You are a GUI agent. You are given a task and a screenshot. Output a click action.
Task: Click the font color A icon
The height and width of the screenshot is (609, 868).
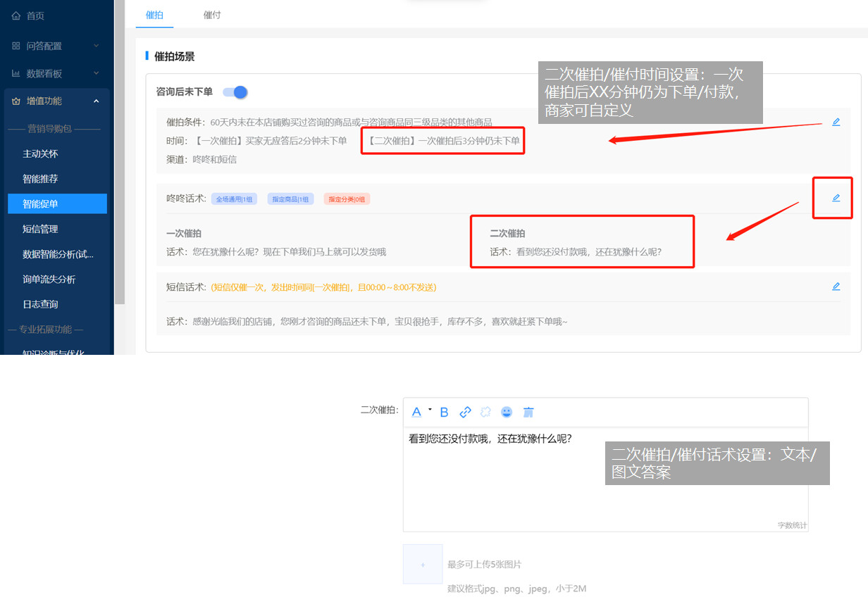[416, 412]
